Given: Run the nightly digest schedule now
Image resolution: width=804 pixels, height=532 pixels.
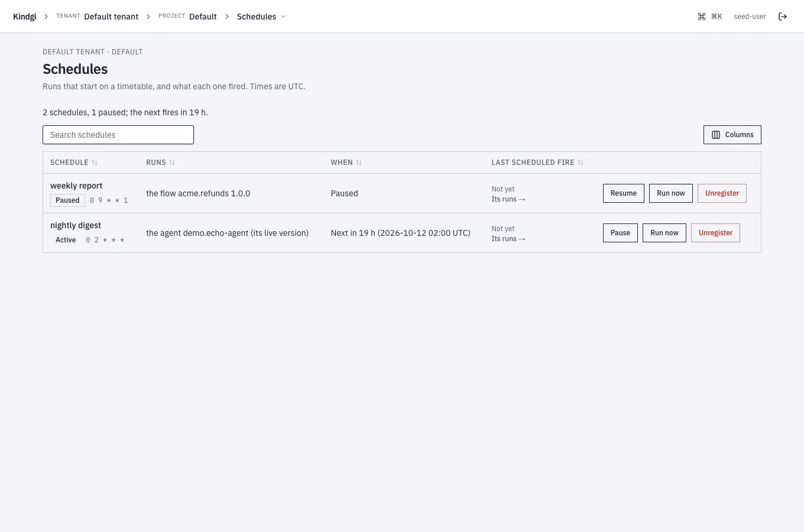Looking at the screenshot, I should tap(664, 233).
